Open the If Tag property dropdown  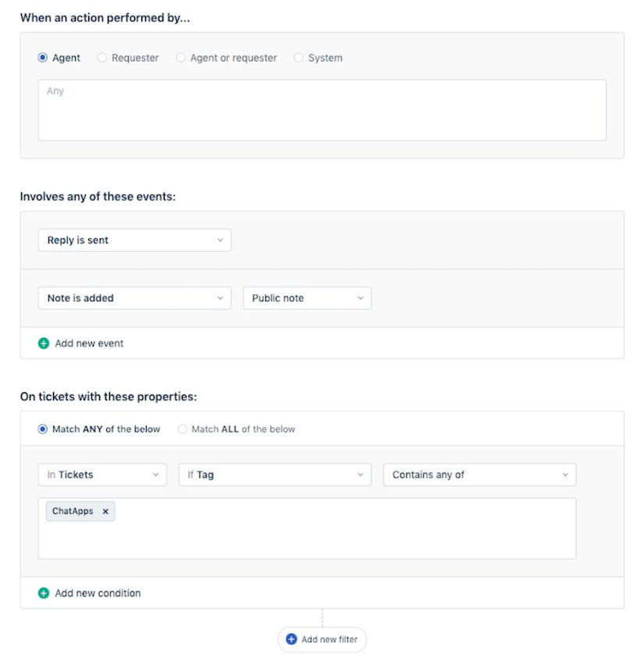(273, 474)
